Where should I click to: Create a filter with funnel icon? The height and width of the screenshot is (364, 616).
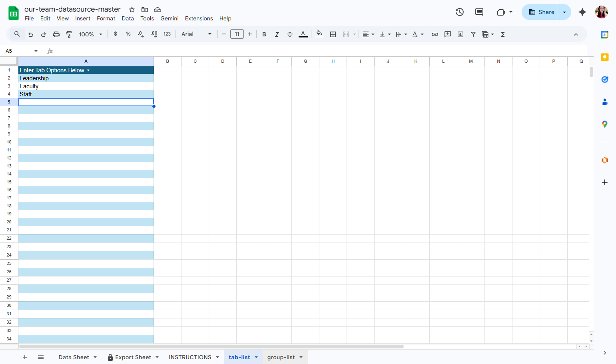coord(473,34)
